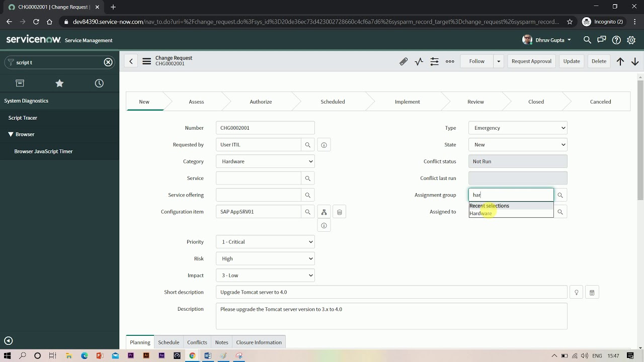Click the Update button
This screenshot has height=362, width=644.
pos(571,61)
